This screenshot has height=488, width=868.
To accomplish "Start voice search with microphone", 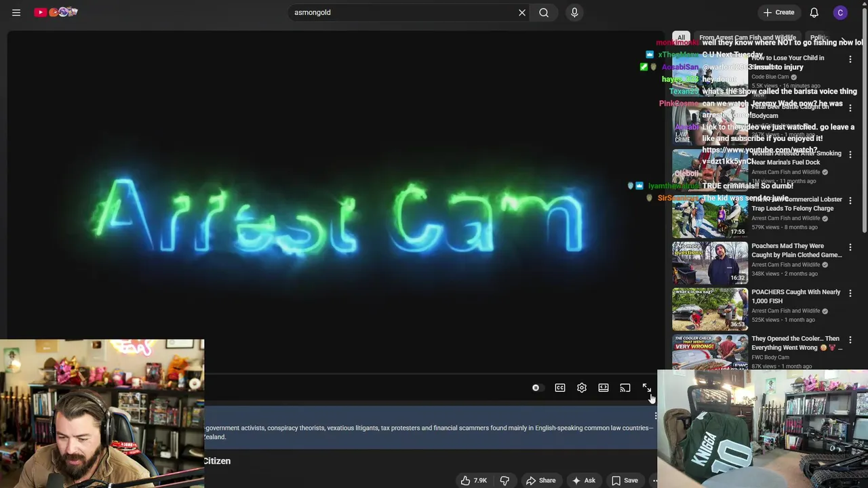I will tap(574, 12).
